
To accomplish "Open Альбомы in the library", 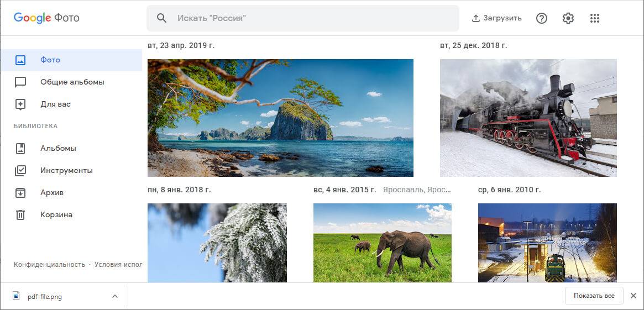I will [58, 148].
